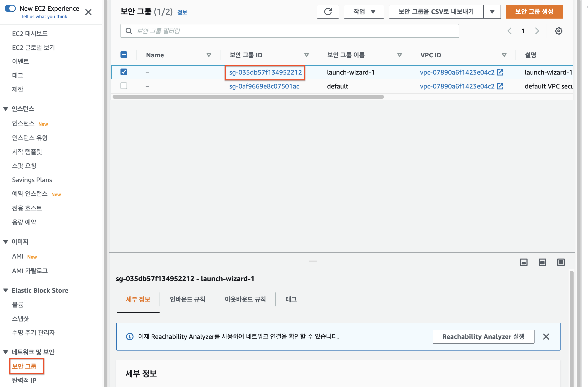Click the refresh security groups icon
This screenshot has width=588, height=387.
pos(327,12)
